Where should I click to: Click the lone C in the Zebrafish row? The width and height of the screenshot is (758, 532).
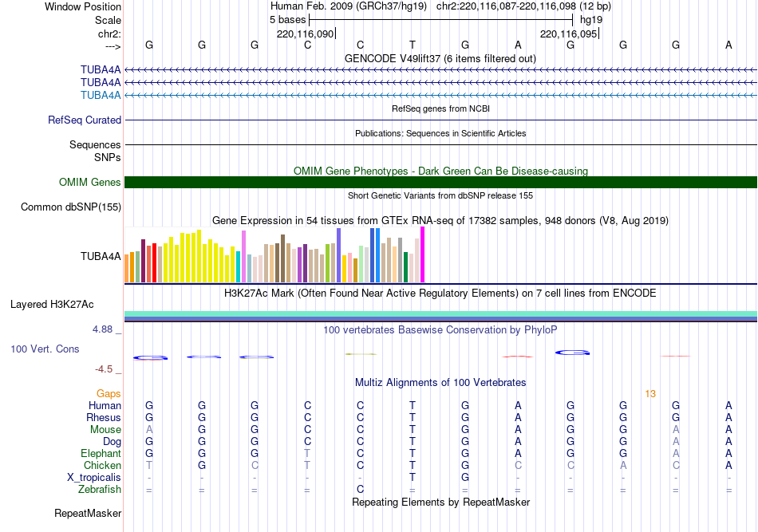[360, 490]
